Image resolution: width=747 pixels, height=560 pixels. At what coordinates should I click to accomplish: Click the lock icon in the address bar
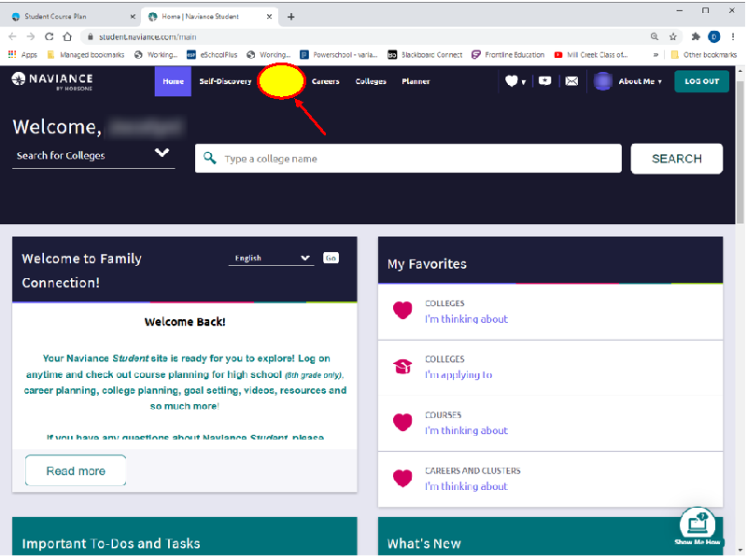click(x=90, y=36)
